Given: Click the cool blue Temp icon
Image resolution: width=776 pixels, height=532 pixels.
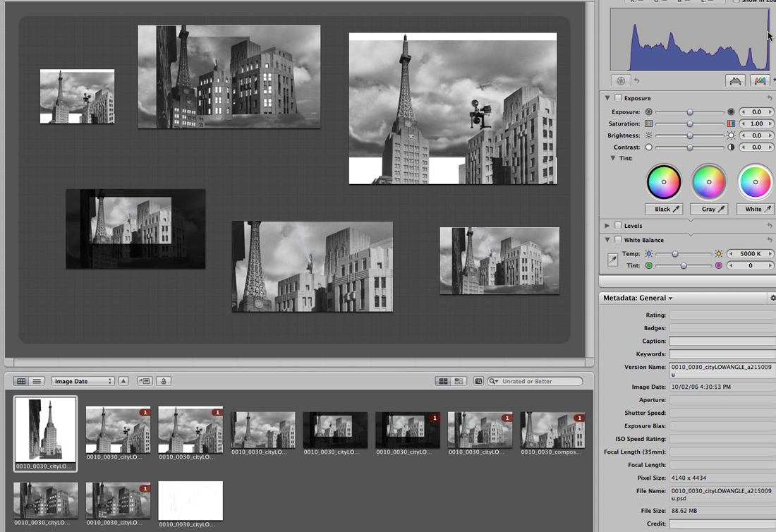Looking at the screenshot, I should tap(649, 254).
